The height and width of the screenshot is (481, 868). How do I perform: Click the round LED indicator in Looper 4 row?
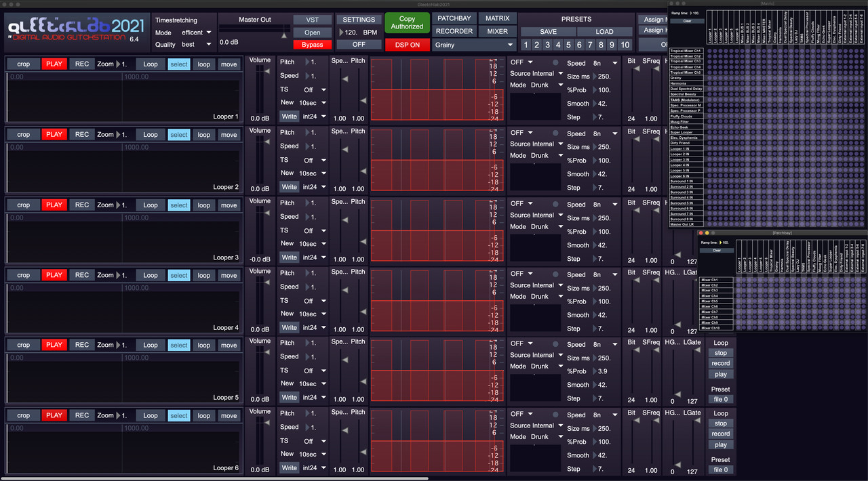(555, 274)
